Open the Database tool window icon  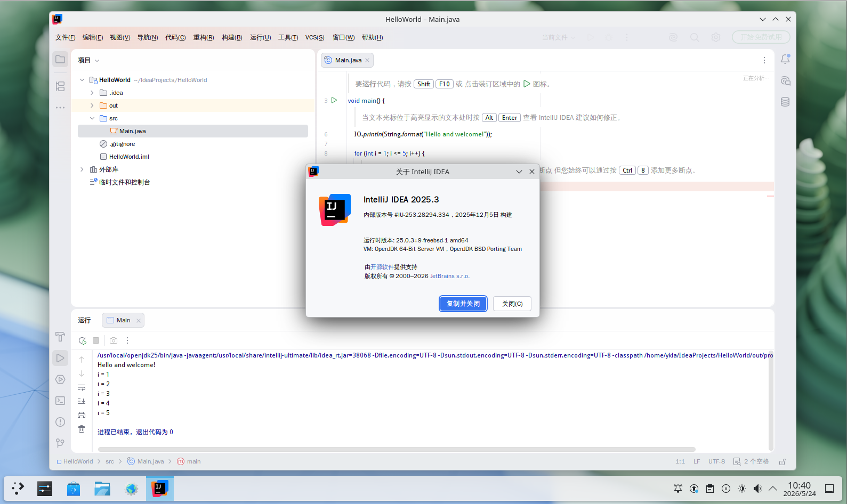click(785, 102)
